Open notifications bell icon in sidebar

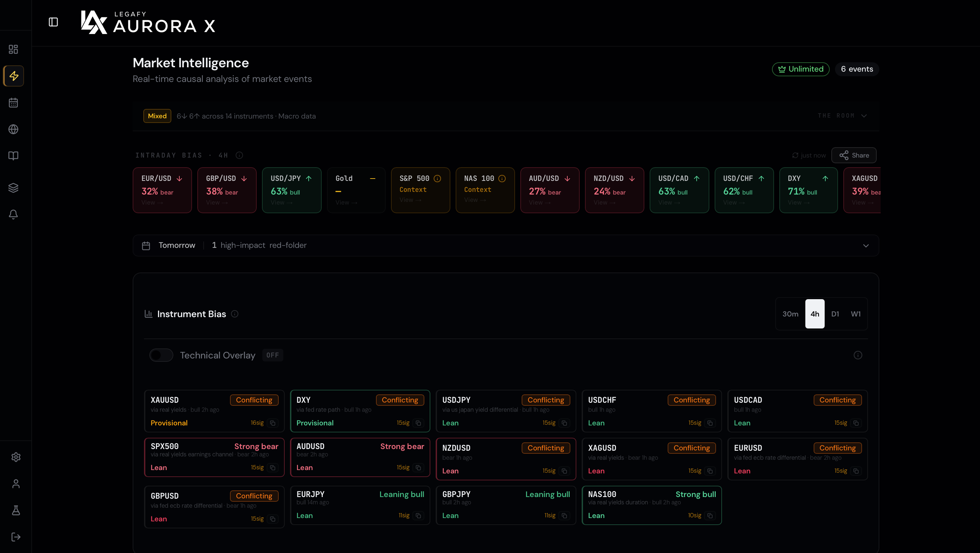tap(13, 215)
